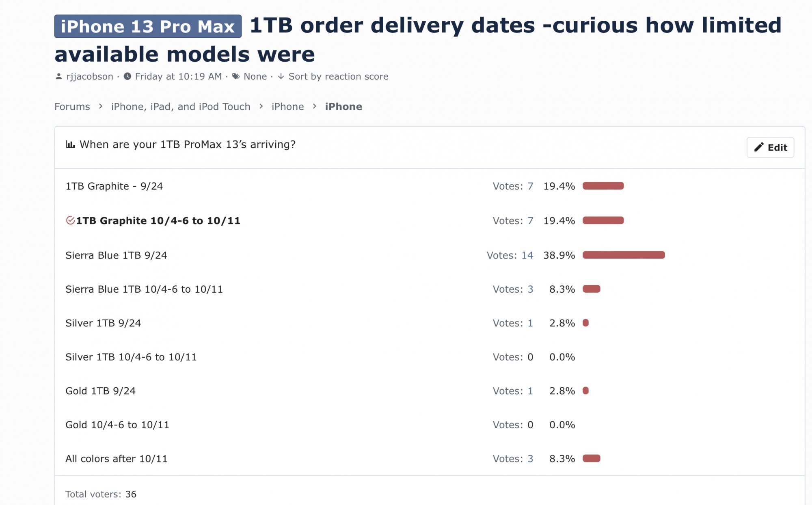The height and width of the screenshot is (505, 812).
Task: Click the user icon beside rjjacobson
Action: [59, 76]
